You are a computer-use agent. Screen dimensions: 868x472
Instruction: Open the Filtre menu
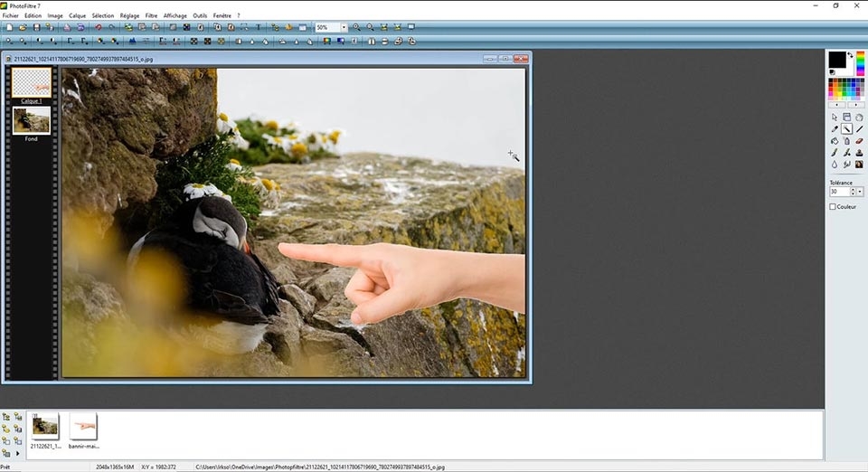pyautogui.click(x=151, y=15)
